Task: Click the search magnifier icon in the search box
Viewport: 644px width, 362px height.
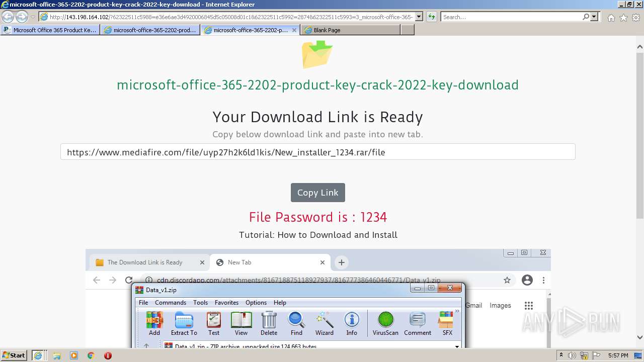Action: 586,17
